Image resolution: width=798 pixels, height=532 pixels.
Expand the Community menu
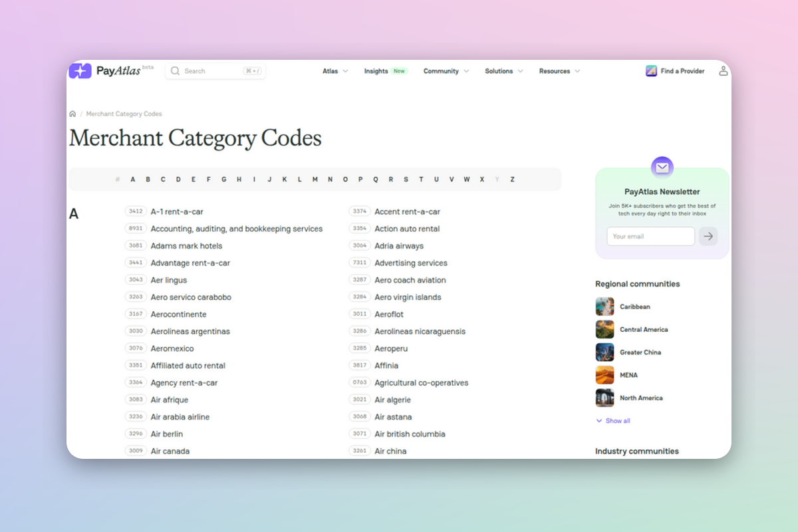pyautogui.click(x=446, y=71)
